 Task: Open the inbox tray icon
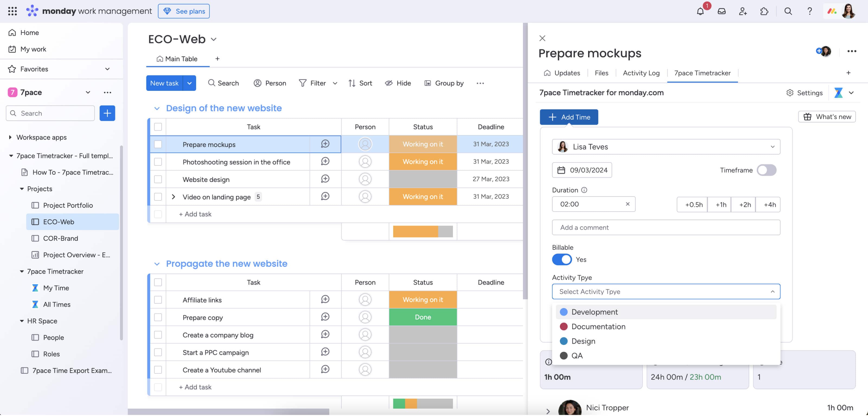pyautogui.click(x=722, y=11)
